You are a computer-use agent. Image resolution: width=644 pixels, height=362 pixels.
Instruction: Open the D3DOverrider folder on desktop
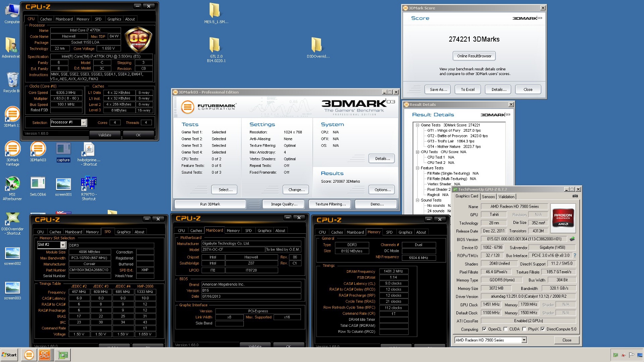point(317,47)
